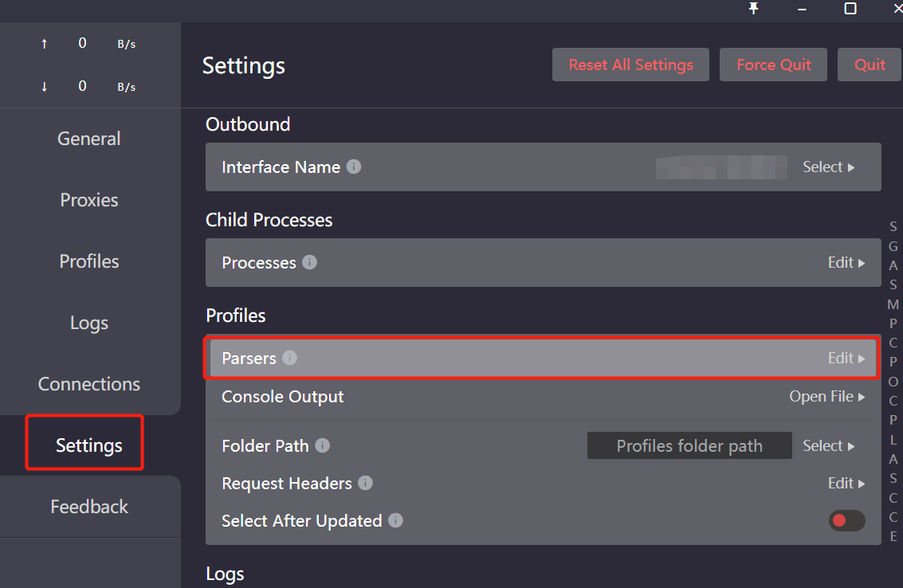
Task: Click info icon beside Request Headers
Action: [365, 483]
